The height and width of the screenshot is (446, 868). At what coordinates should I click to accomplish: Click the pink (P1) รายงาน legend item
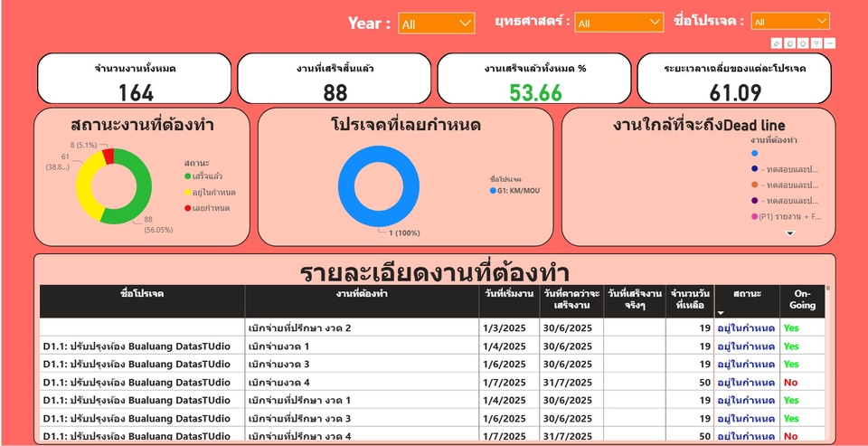[x=786, y=216]
